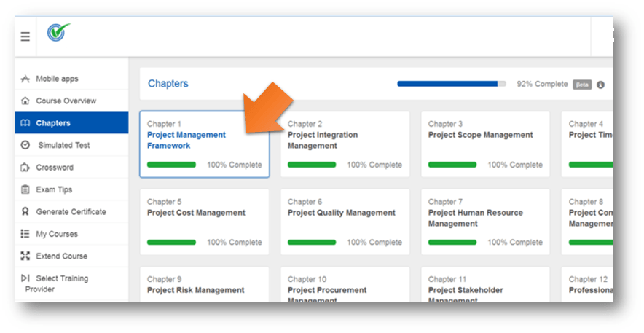Click the info icon beside beta badge

601,85
